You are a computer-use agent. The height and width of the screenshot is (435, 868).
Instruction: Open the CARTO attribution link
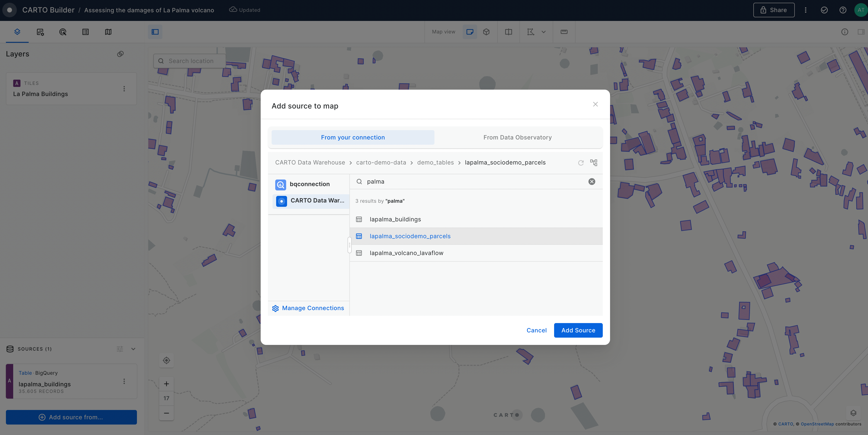(x=785, y=424)
